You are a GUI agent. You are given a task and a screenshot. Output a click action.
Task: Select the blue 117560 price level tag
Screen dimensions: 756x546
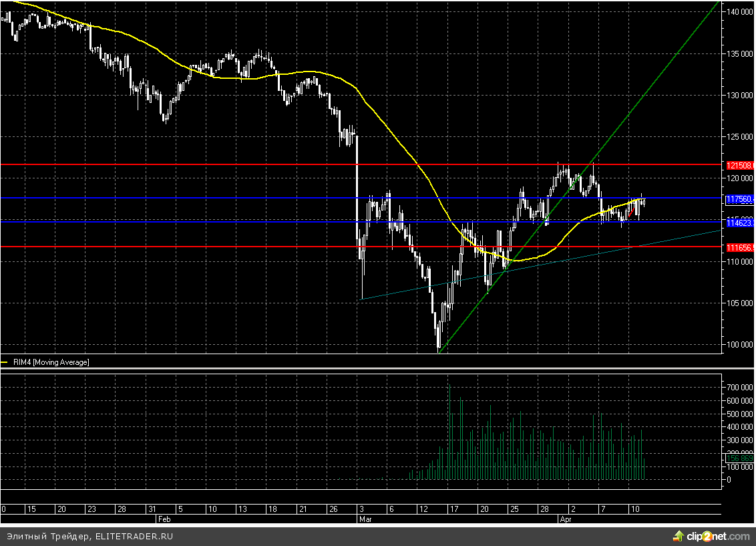740,198
